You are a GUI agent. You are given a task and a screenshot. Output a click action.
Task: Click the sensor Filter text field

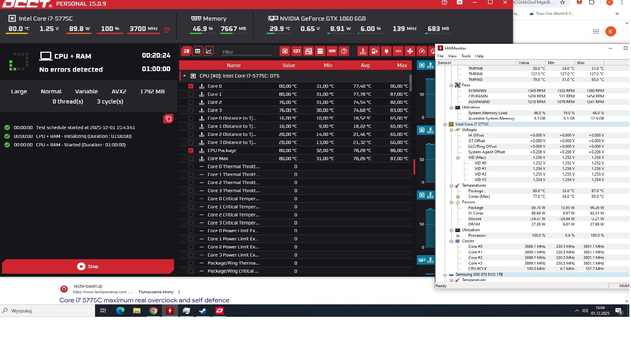coord(246,52)
